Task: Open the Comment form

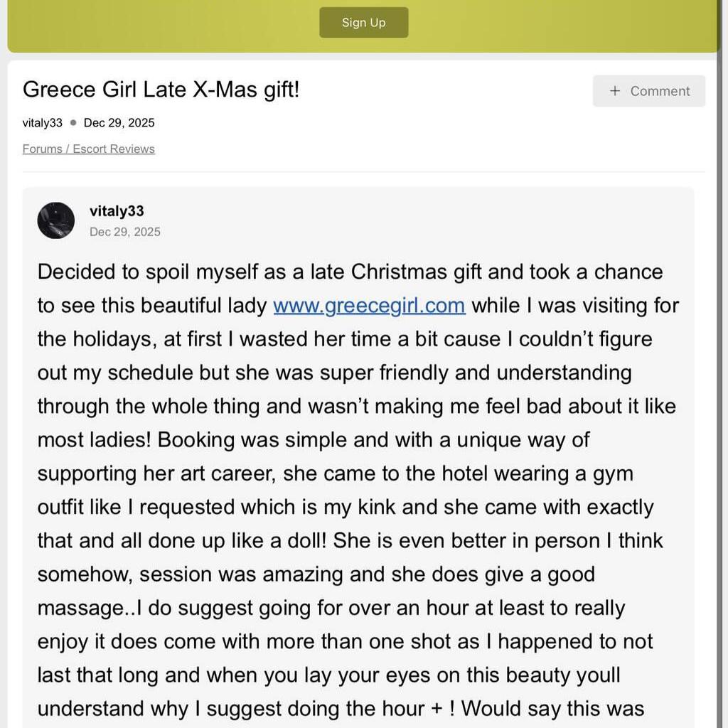Action: (x=649, y=91)
